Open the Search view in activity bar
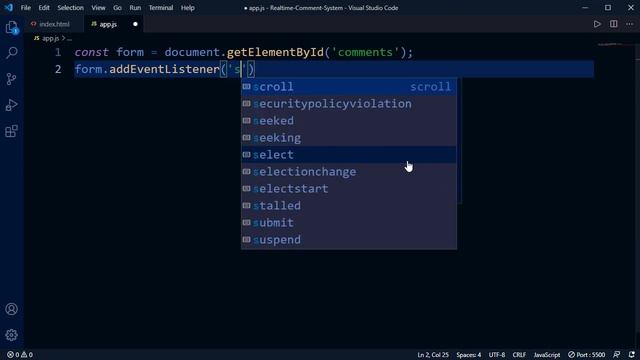 11,53
